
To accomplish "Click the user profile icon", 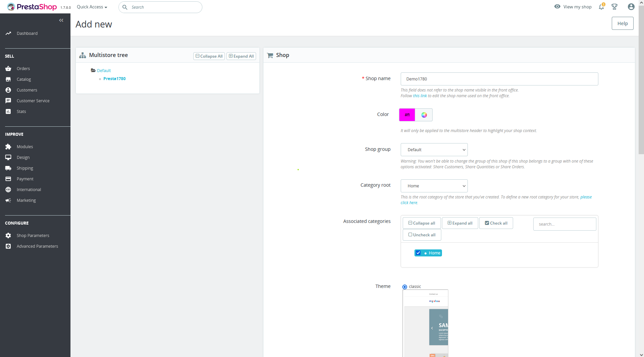I will [x=631, y=7].
